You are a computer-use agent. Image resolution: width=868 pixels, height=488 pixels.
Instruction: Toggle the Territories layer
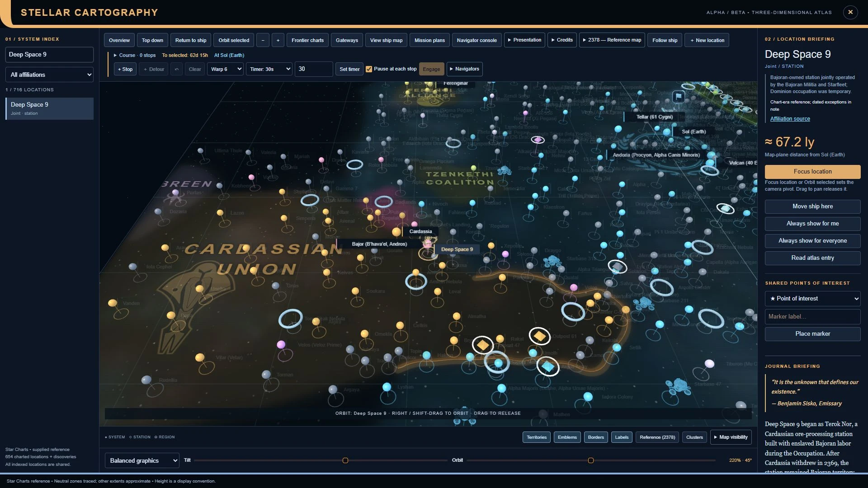(537, 437)
